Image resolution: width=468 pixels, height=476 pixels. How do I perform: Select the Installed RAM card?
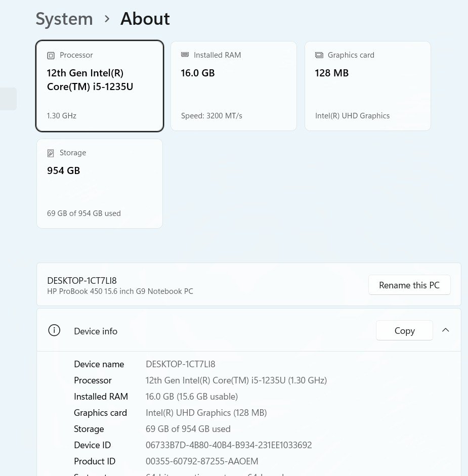click(x=234, y=86)
